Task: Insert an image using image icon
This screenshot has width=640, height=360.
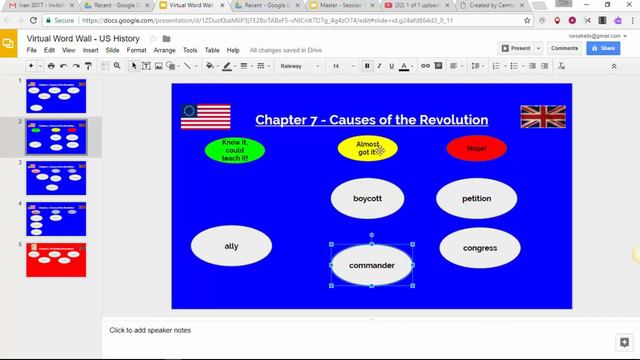Action: point(158,66)
